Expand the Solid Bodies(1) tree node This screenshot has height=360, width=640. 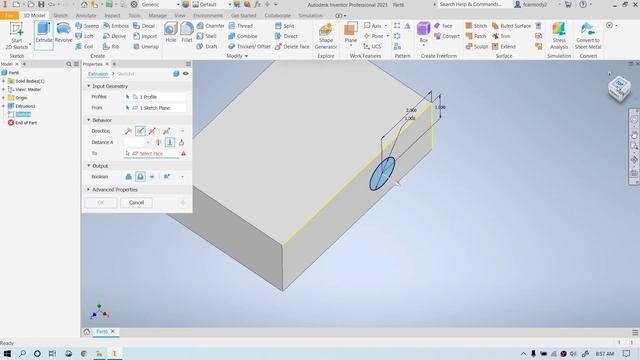4,81
